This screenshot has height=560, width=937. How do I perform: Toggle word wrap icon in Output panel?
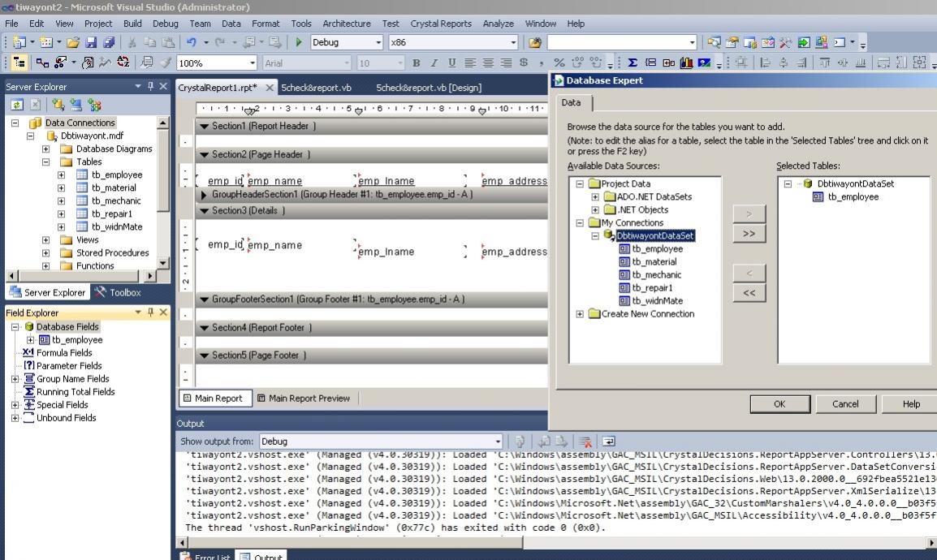click(608, 442)
